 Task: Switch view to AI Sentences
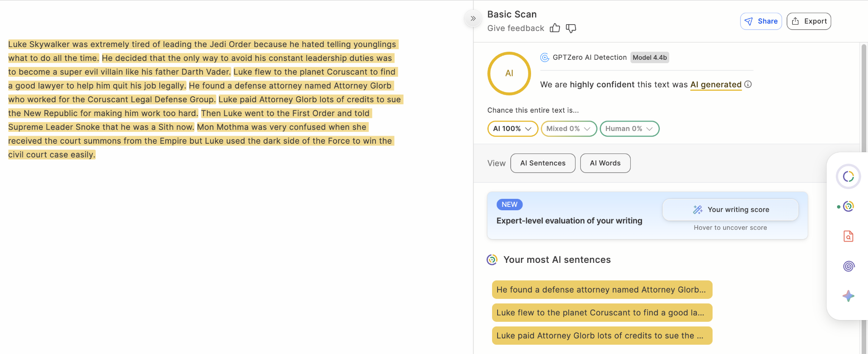coord(543,163)
